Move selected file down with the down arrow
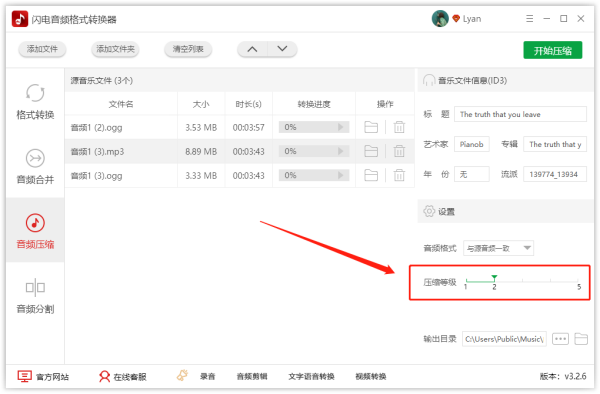The image size is (600, 394). click(282, 49)
